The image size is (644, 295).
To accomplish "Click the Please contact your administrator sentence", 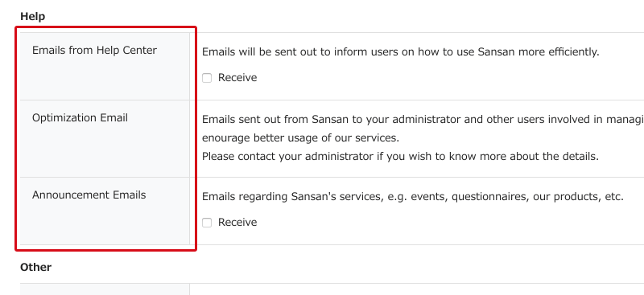I will point(400,156).
